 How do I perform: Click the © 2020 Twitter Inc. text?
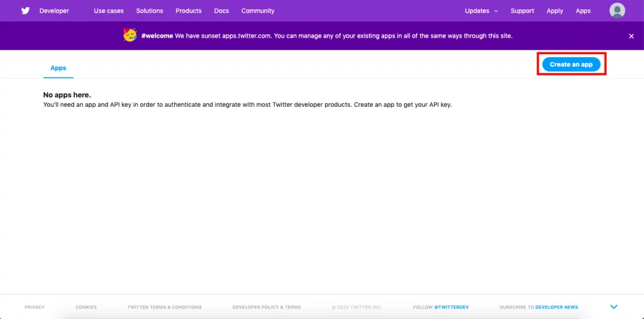pyautogui.click(x=357, y=307)
